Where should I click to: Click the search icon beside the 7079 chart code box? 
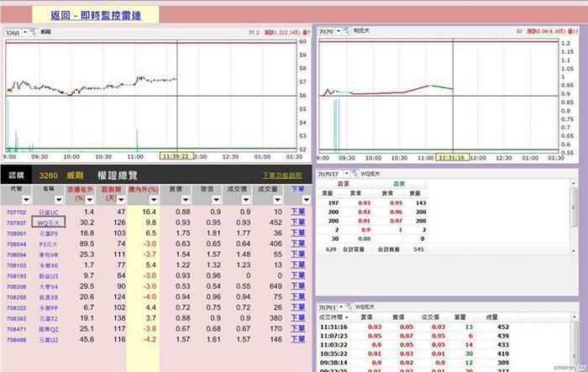pos(346,31)
